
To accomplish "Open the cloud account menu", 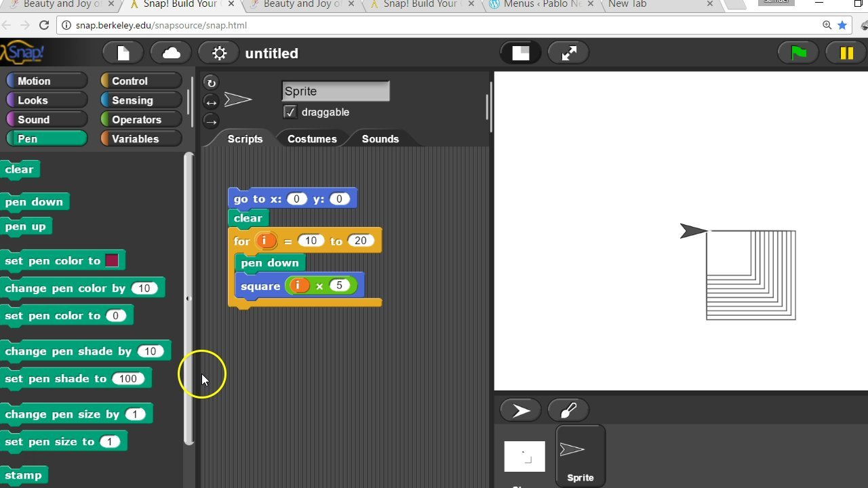I will (170, 52).
